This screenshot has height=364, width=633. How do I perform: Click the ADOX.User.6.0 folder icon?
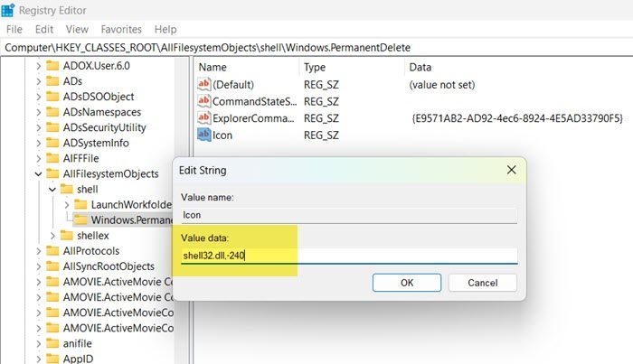(x=52, y=66)
